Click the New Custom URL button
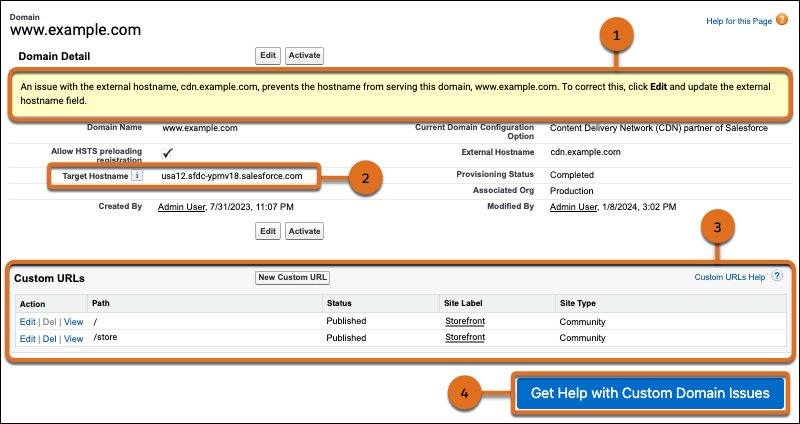Image resolution: width=800 pixels, height=424 pixels. pyautogui.click(x=292, y=277)
